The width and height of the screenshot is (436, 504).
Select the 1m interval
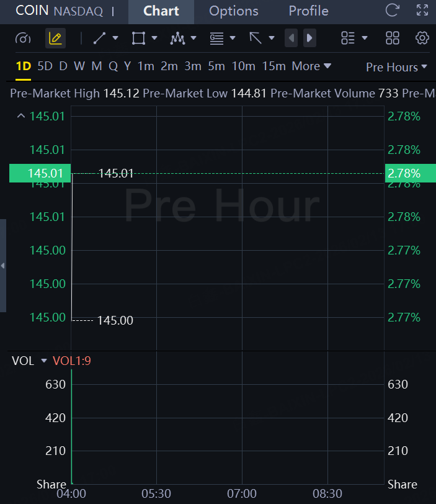point(146,66)
